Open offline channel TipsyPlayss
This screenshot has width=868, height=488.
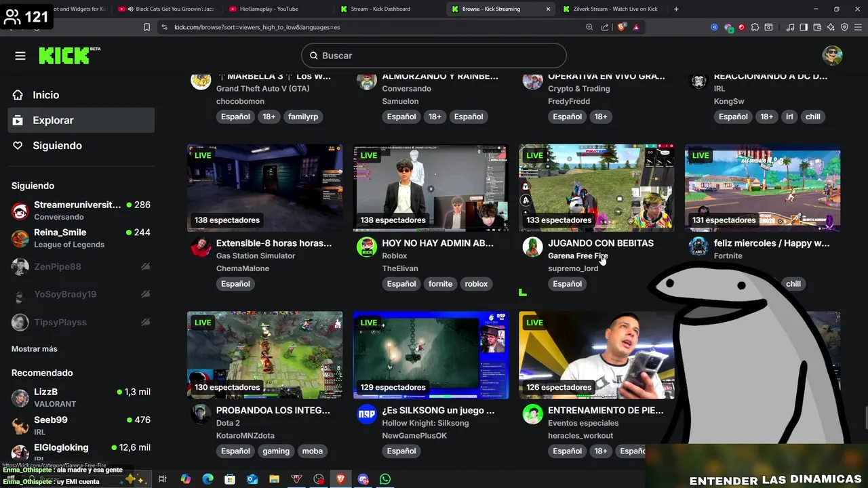coord(81,322)
